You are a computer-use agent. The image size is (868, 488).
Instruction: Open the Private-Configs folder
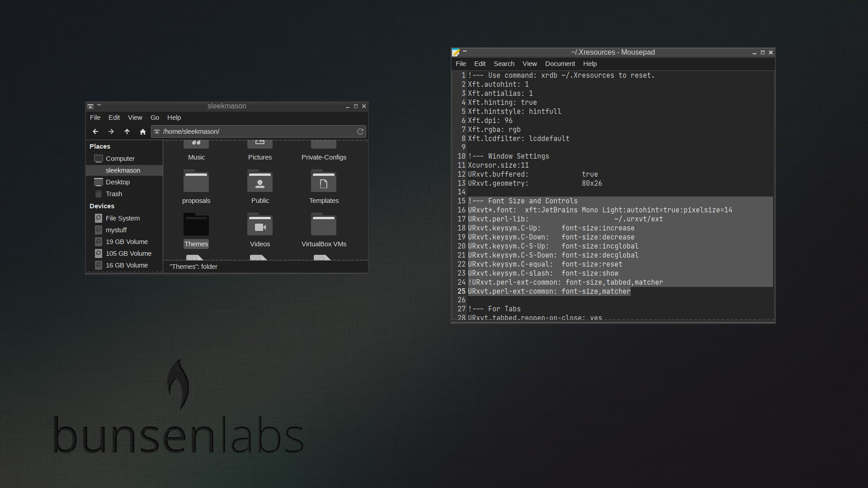click(324, 151)
